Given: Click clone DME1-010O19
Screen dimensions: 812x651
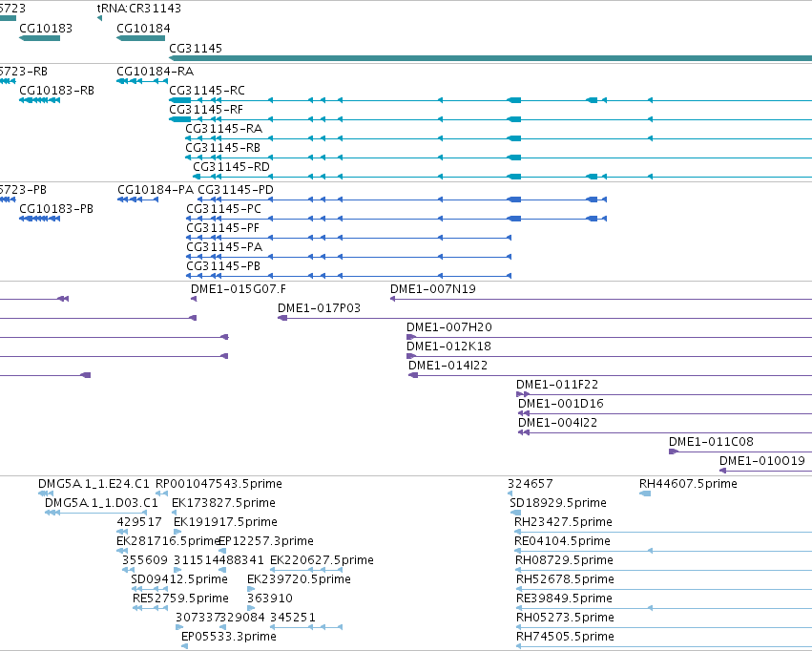Looking at the screenshot, I should tap(762, 461).
